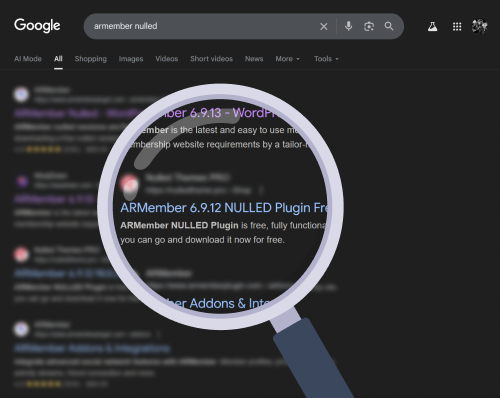Submit search with magnifier icon

389,26
